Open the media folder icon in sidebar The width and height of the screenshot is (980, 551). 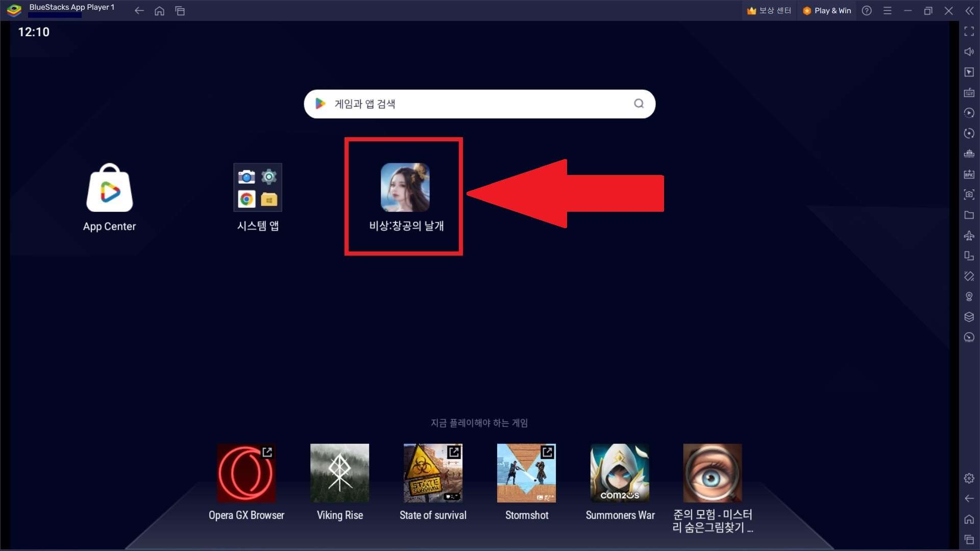(x=969, y=215)
